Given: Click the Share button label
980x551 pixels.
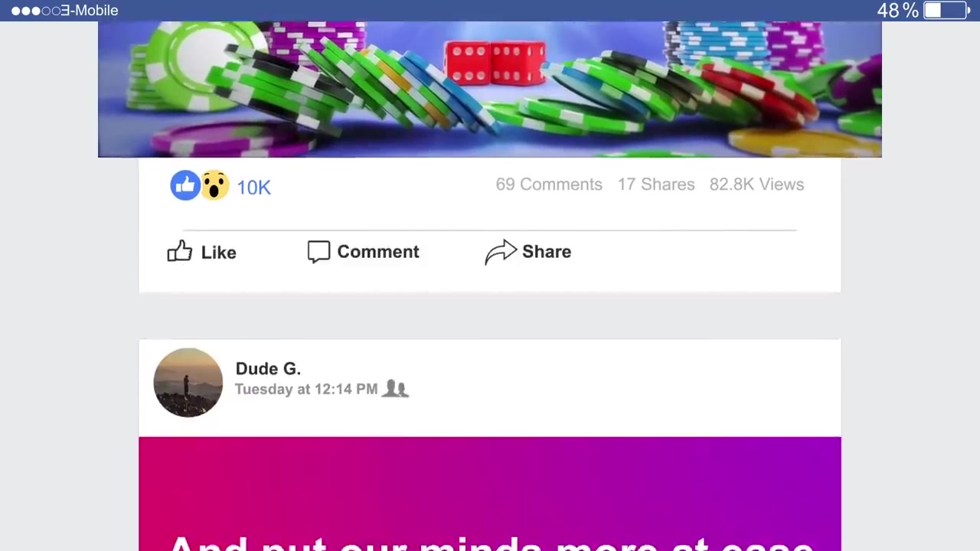Looking at the screenshot, I should coord(547,252).
